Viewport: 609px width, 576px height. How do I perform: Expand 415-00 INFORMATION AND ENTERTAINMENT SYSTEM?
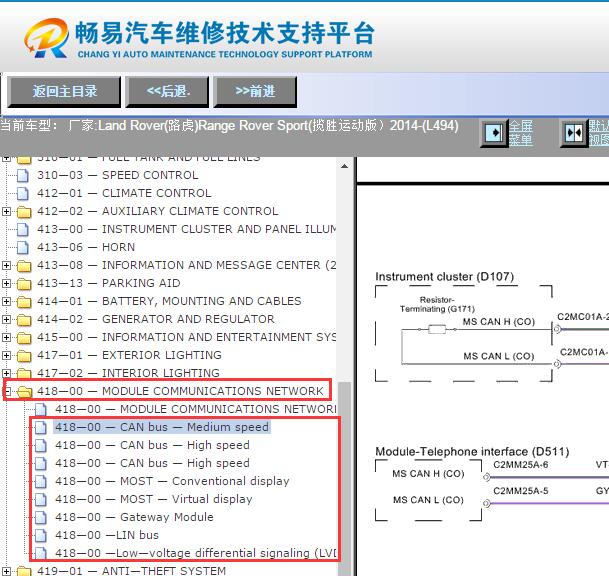[6, 337]
